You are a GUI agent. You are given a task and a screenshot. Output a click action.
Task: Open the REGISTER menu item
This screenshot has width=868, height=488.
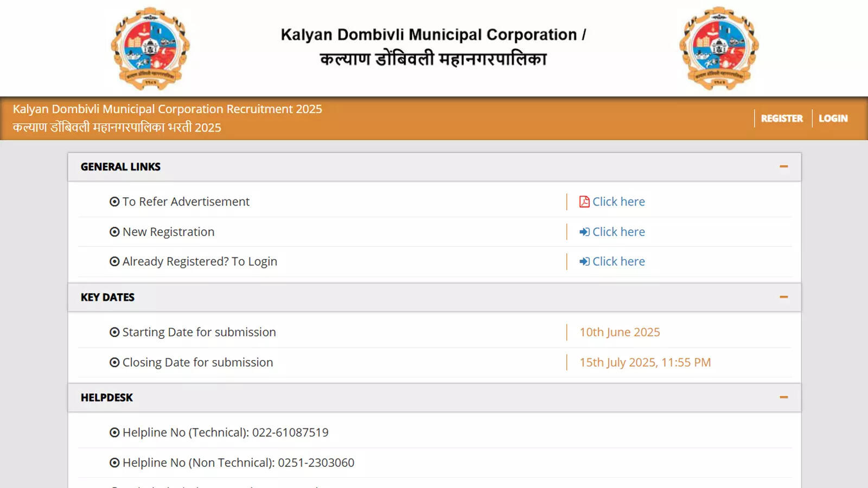pyautogui.click(x=782, y=118)
